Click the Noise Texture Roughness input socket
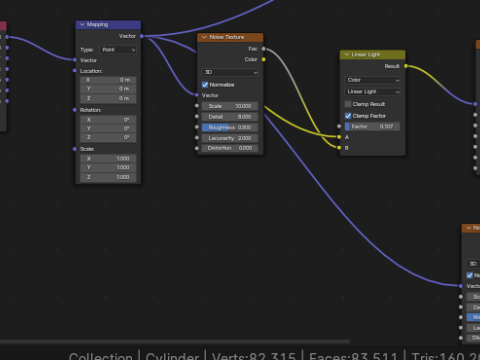Image resolution: width=480 pixels, height=360 pixels. pyautogui.click(x=197, y=127)
